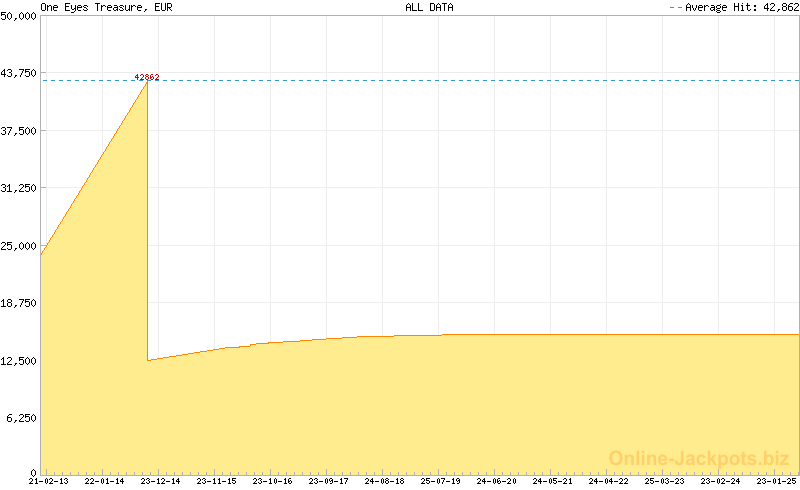Click the 42862 peak value label
800x490 pixels.
coord(147,77)
